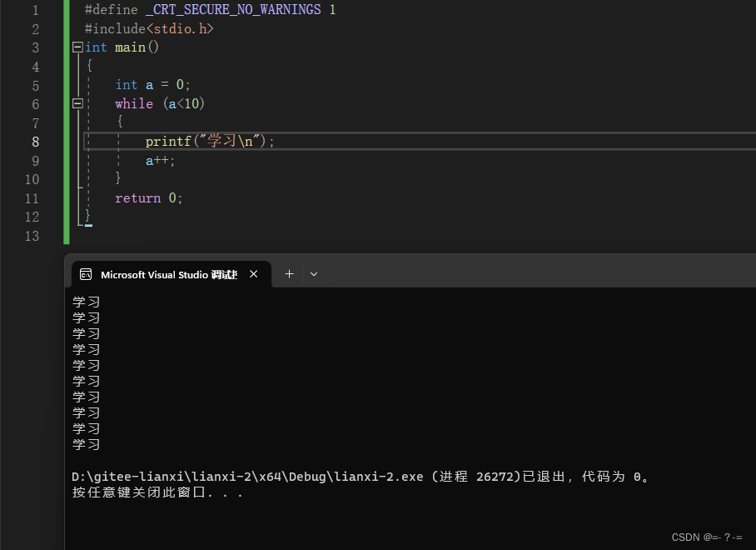The width and height of the screenshot is (756, 550).
Task: Click the console icon on the debug tab
Action: [86, 273]
